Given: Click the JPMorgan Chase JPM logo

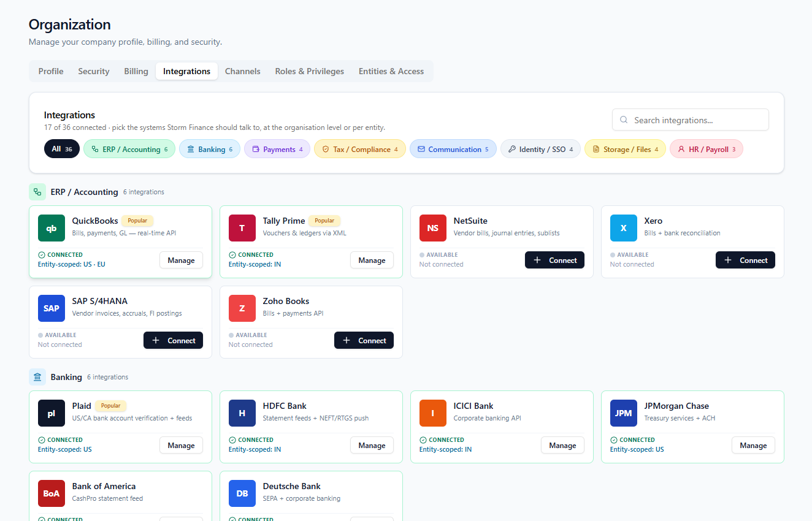Looking at the screenshot, I should click(x=624, y=413).
